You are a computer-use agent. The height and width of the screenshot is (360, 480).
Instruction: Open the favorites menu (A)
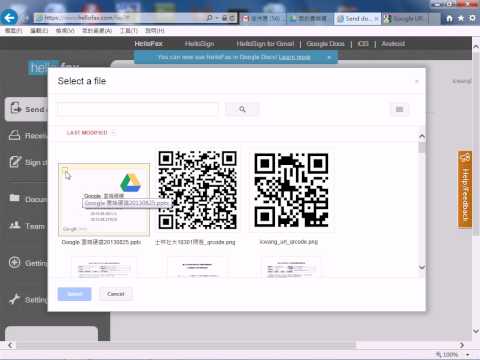[97, 31]
